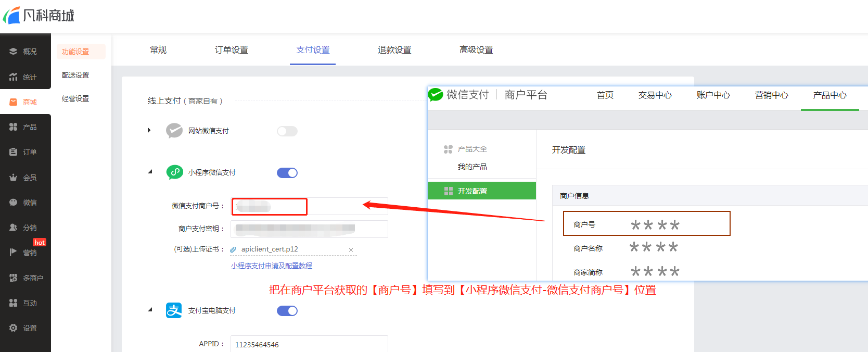Click the 商家简称 row in merchant info
This screenshot has width=868, height=352.
(627, 272)
